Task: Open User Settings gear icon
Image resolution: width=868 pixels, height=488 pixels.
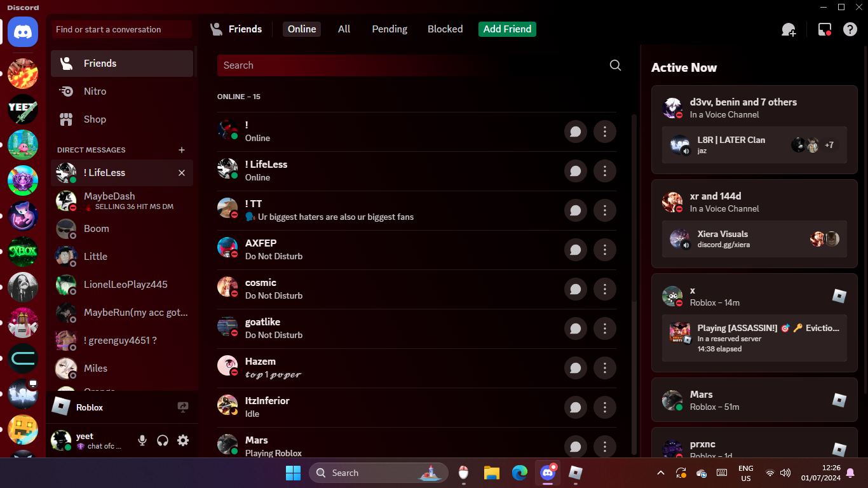Action: 183,440
